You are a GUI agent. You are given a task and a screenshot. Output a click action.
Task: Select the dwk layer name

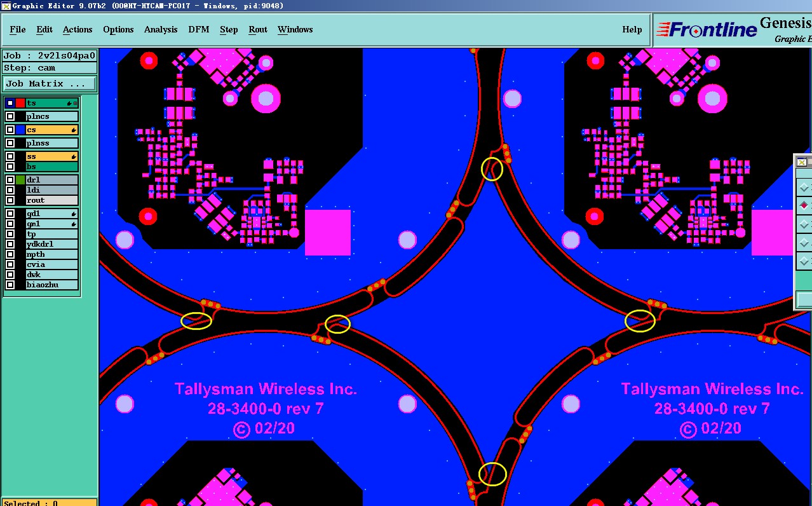click(x=52, y=275)
